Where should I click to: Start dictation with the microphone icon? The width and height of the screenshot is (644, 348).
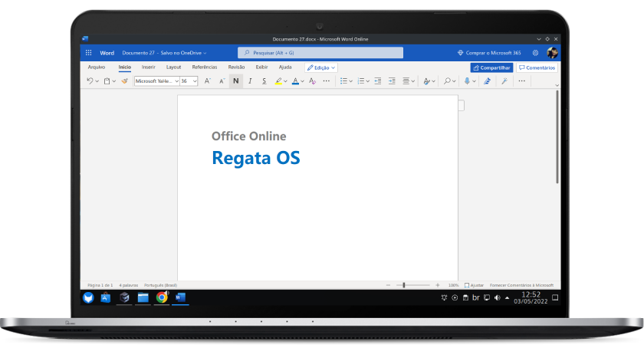tap(467, 81)
